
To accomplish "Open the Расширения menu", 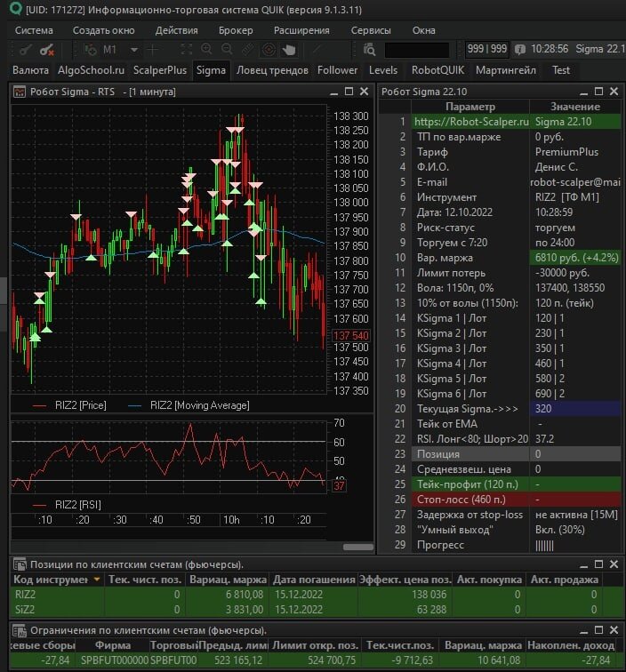I will pyautogui.click(x=301, y=30).
